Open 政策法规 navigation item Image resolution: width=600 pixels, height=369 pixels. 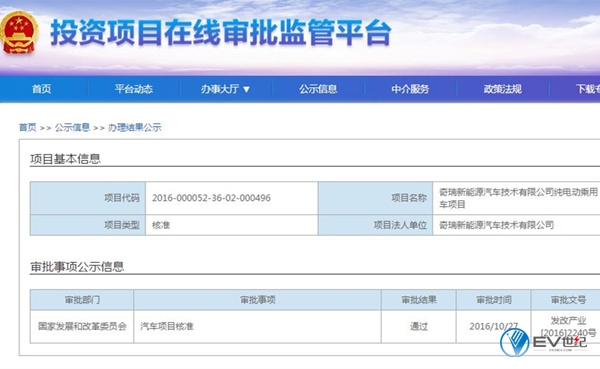coord(502,89)
